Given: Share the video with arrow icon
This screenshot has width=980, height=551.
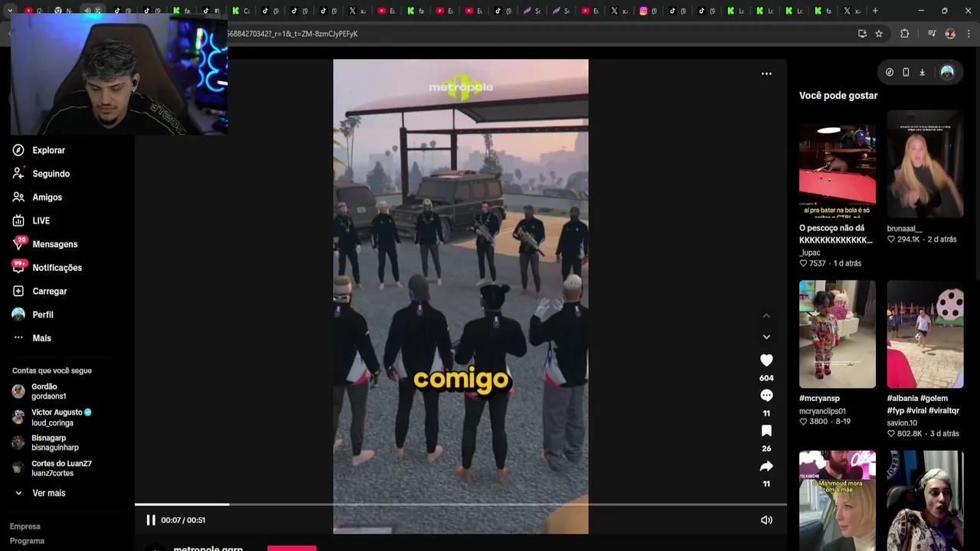Looking at the screenshot, I should pyautogui.click(x=766, y=466).
